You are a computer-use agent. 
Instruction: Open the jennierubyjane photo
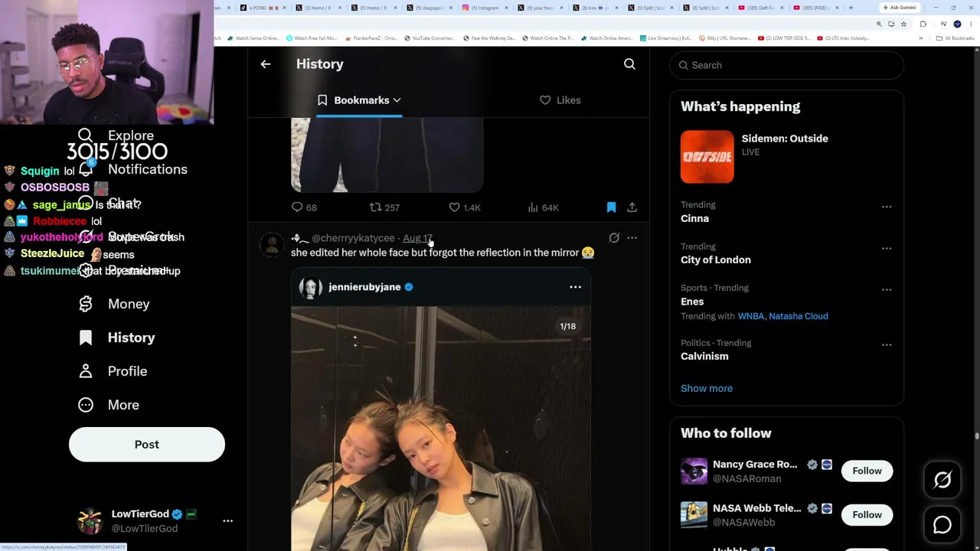(x=440, y=429)
